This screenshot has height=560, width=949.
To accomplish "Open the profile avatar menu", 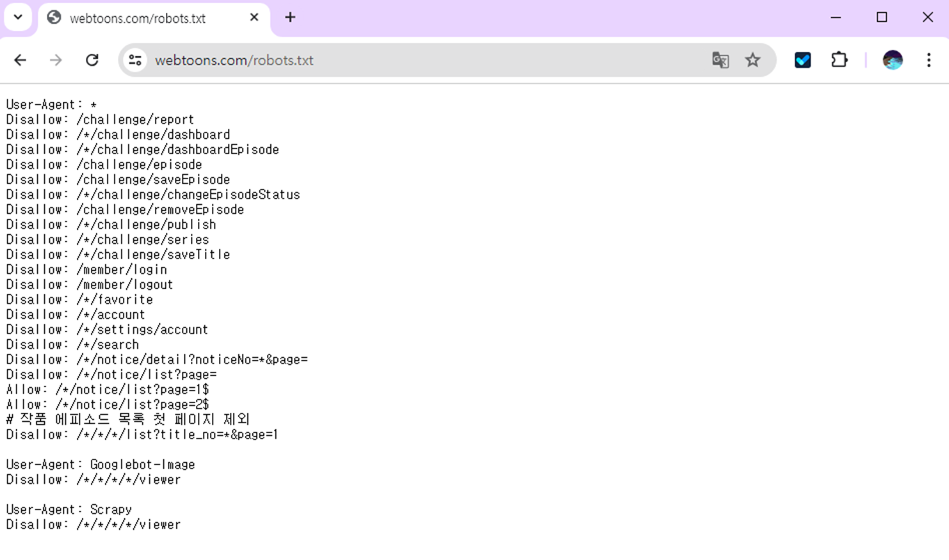I will [893, 60].
